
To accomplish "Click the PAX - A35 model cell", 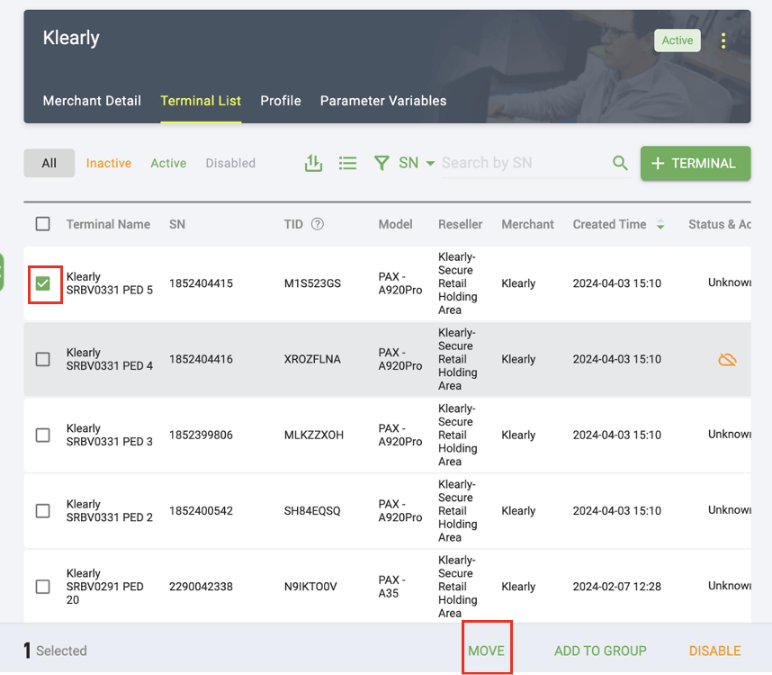I will [x=391, y=587].
